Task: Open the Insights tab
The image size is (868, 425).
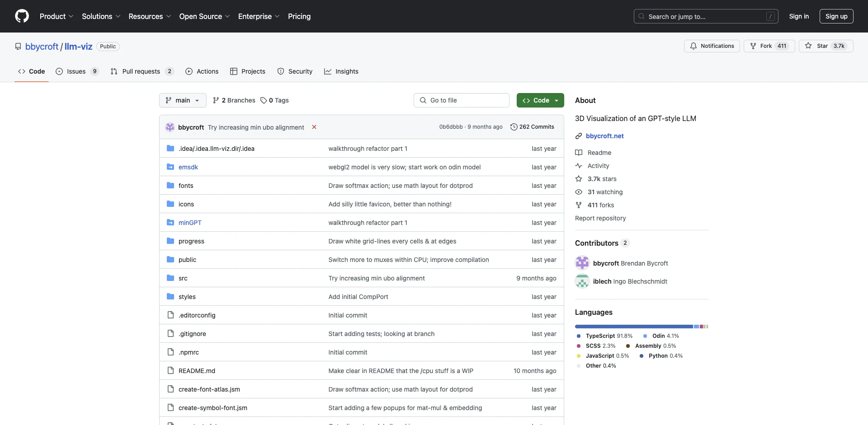Action: click(341, 71)
